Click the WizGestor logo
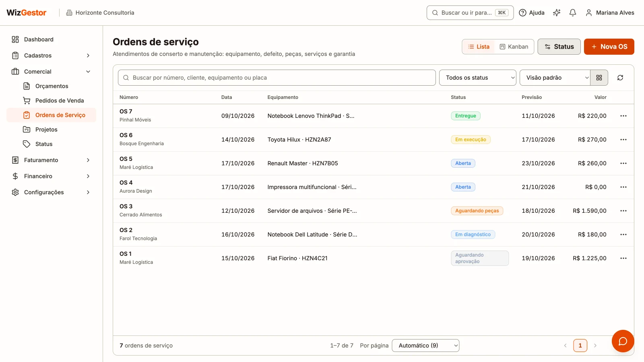The width and height of the screenshot is (644, 362). coord(27,13)
